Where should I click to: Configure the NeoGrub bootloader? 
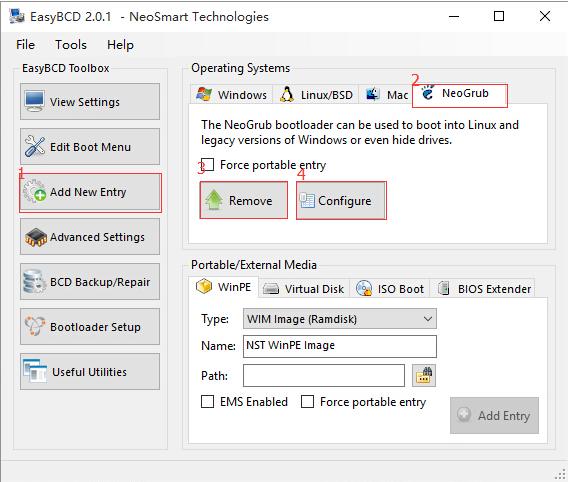(341, 200)
